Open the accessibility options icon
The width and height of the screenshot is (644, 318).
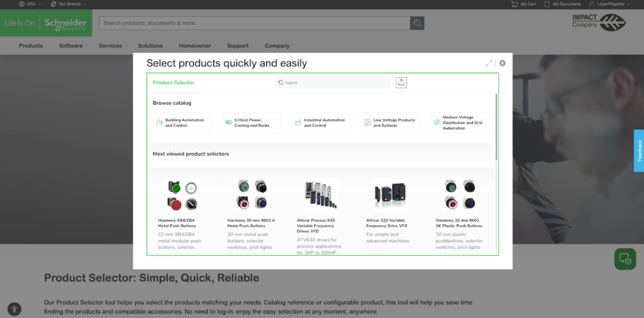tap(14, 309)
